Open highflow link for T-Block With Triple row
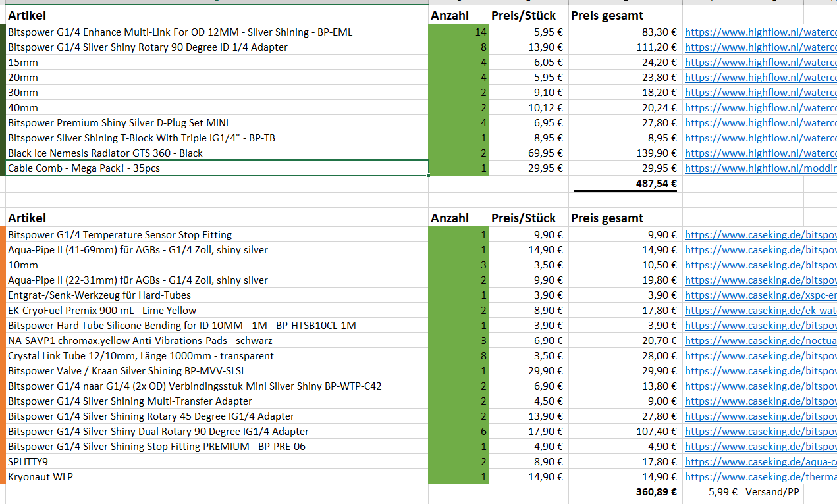 pyautogui.click(x=761, y=138)
